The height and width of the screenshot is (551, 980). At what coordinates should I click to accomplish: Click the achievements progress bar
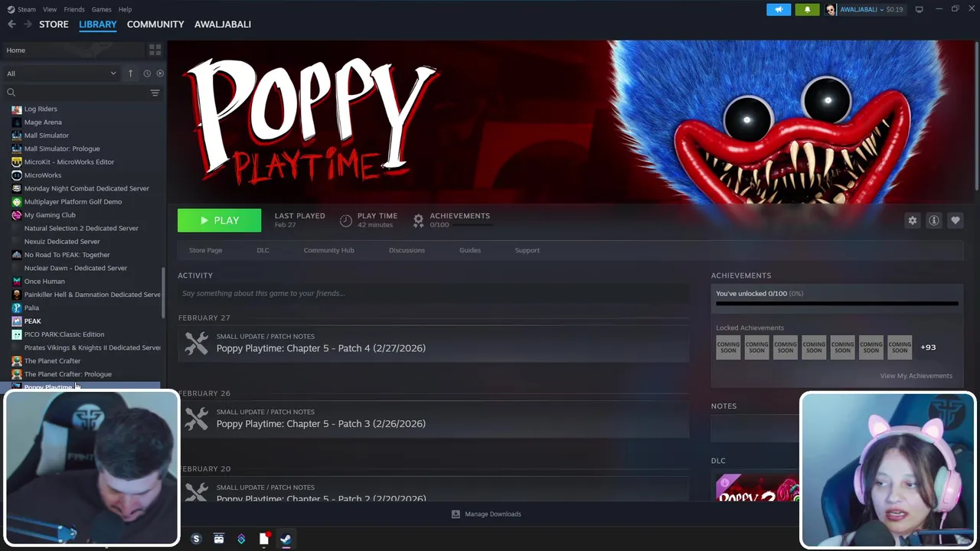tap(837, 304)
